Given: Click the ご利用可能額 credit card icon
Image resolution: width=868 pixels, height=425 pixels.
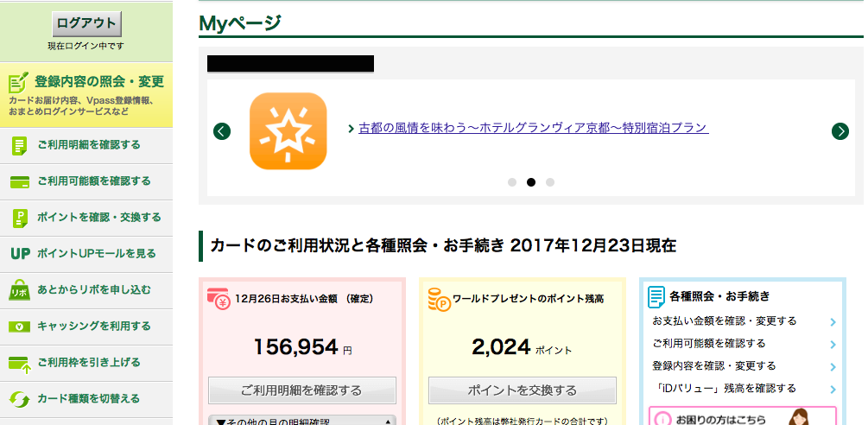Looking at the screenshot, I should pyautogui.click(x=19, y=181).
